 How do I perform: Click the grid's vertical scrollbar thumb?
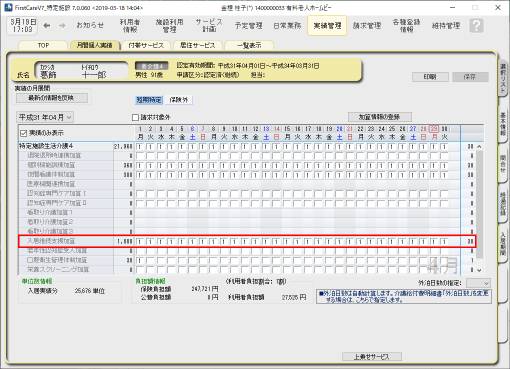pos(479,204)
